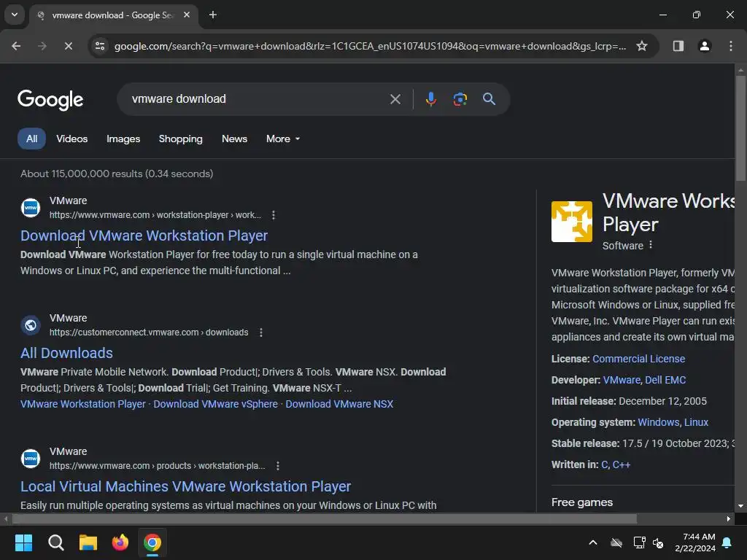Click the muted volume tray icon
Screen dimensions: 747x560
658,542
